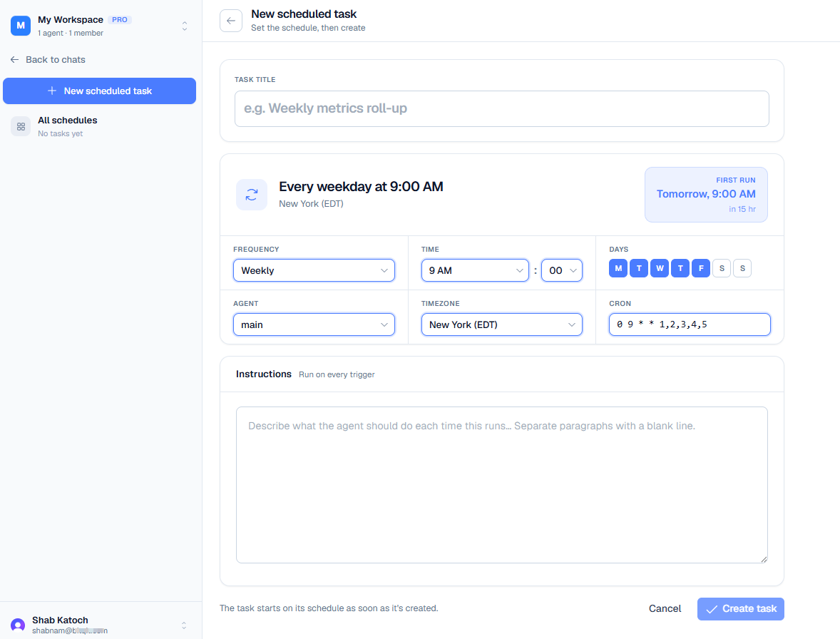Click Shab Katoch's profile avatar

pos(18,625)
